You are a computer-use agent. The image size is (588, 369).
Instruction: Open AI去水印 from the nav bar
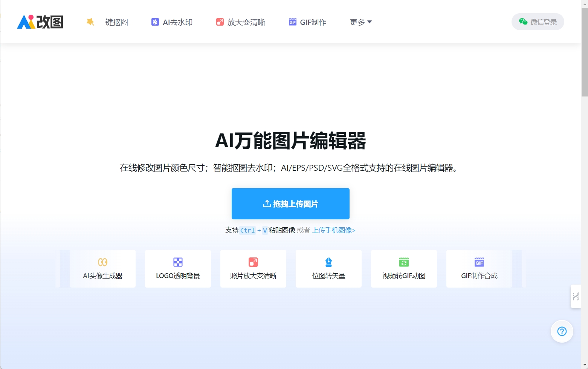[172, 22]
